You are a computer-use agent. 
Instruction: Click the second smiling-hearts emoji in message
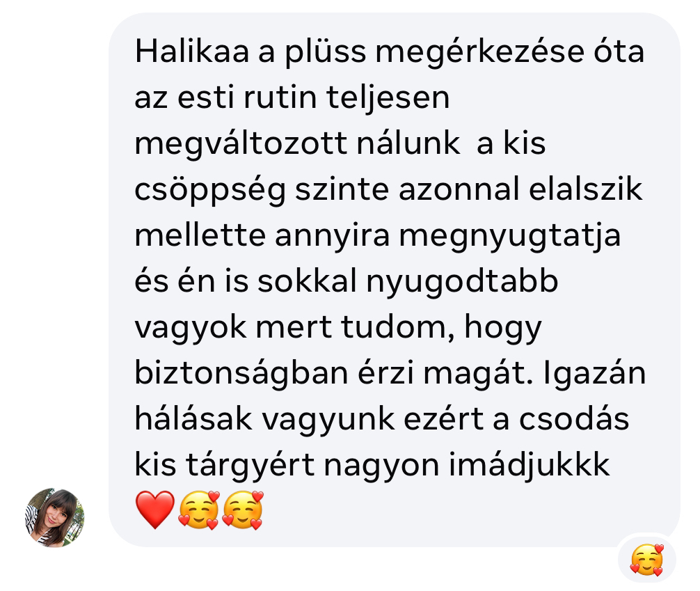point(242,510)
